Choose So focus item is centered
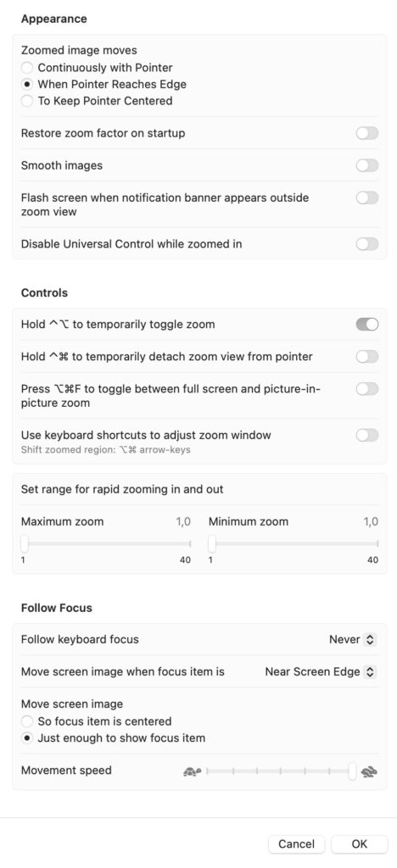 (27, 722)
